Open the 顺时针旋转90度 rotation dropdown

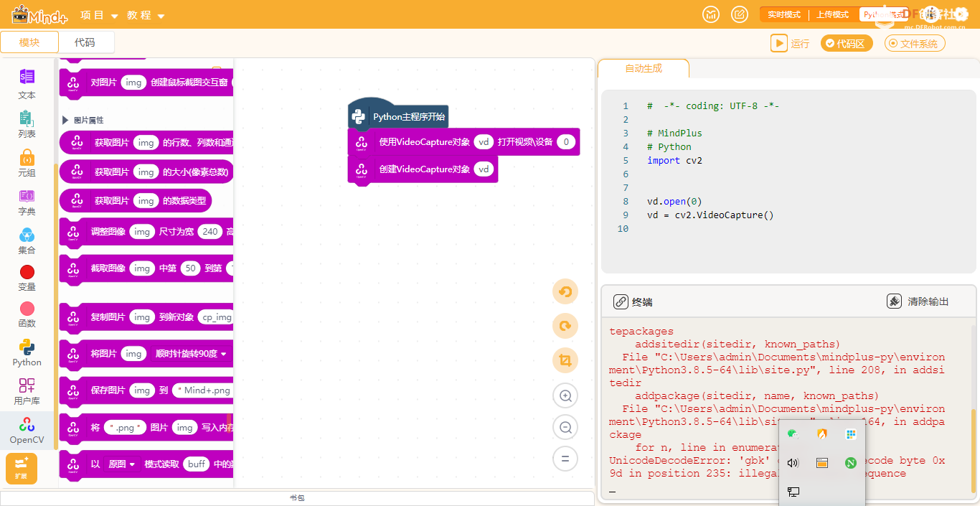[191, 354]
